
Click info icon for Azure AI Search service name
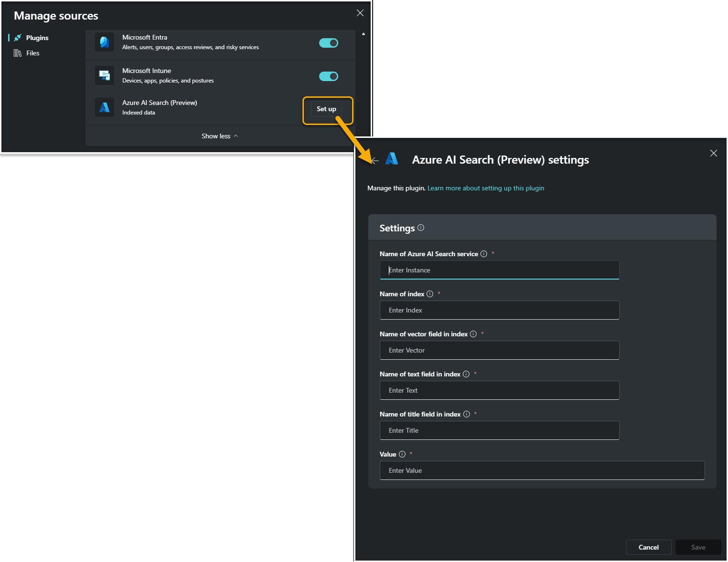click(x=484, y=254)
